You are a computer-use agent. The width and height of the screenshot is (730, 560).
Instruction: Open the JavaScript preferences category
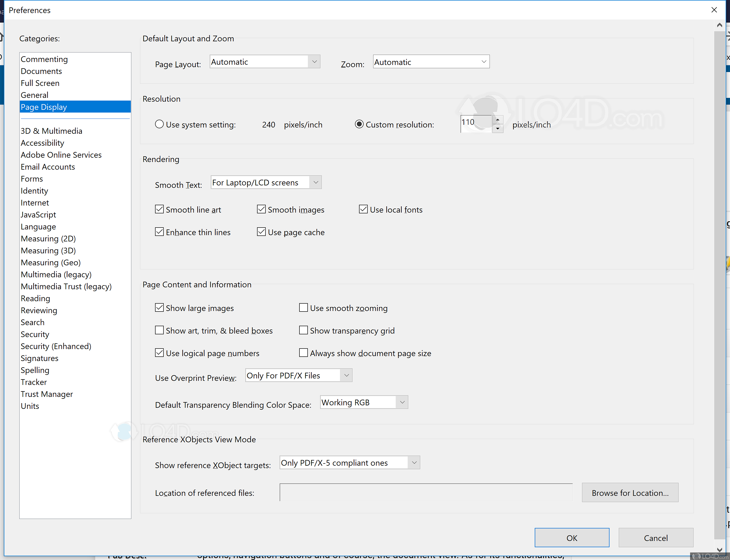click(x=38, y=215)
